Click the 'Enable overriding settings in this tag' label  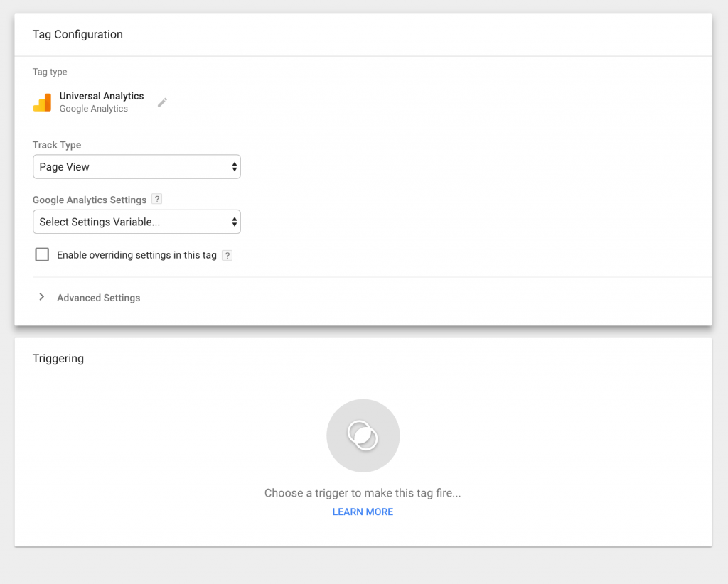pos(136,255)
